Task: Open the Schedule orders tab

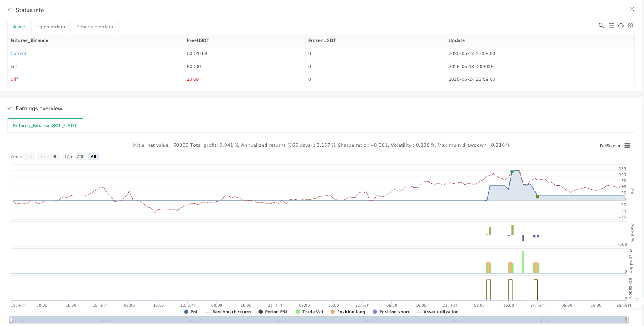Action: click(x=95, y=27)
